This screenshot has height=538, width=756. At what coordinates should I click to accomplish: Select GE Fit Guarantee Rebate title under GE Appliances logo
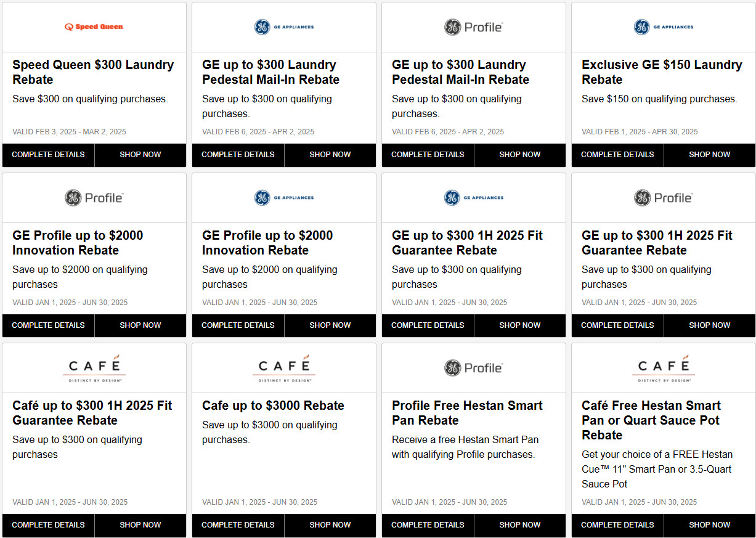click(467, 243)
